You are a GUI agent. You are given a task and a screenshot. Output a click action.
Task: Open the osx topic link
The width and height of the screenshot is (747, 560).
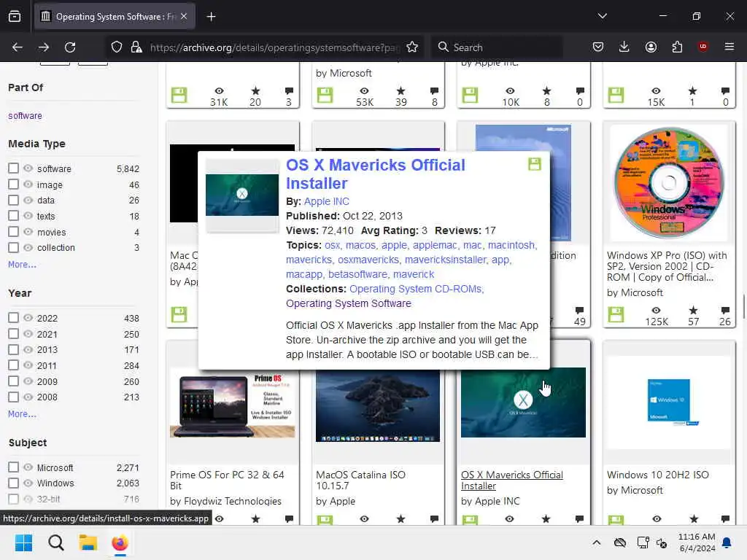(x=332, y=245)
